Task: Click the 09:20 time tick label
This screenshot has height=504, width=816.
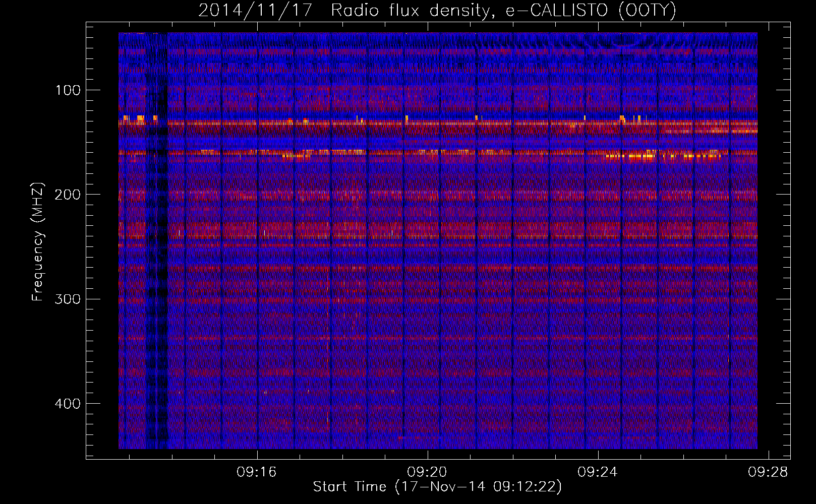Action: point(428,472)
